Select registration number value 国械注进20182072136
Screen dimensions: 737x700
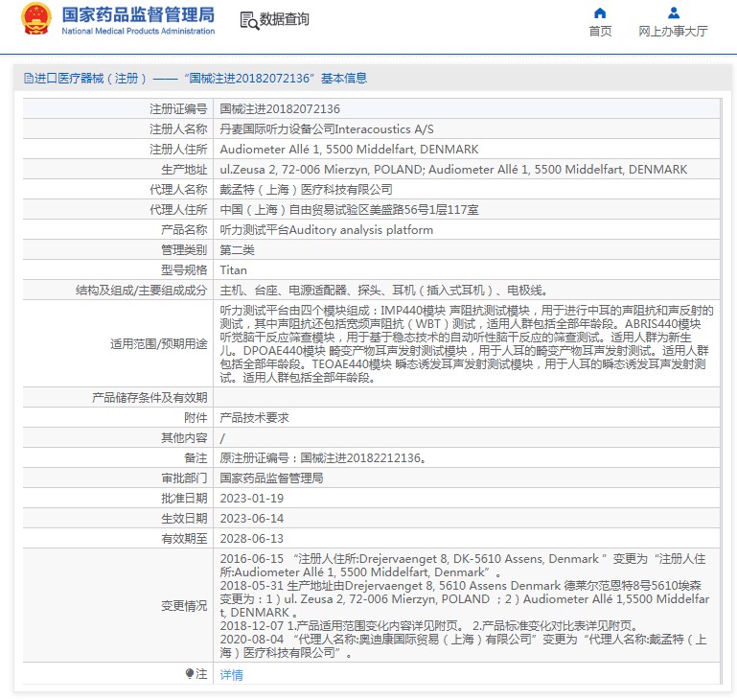[280, 109]
